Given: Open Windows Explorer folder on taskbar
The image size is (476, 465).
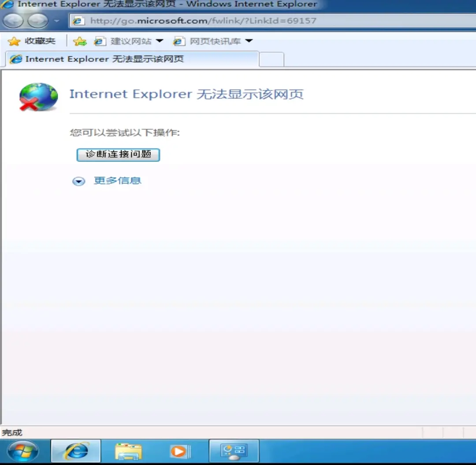Looking at the screenshot, I should point(128,451).
